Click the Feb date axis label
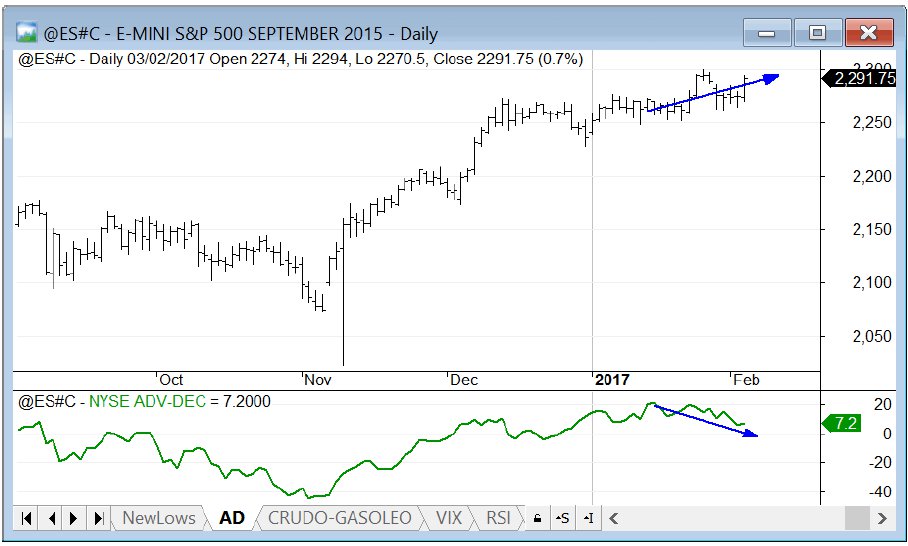Viewport: 908px width, 546px height. coord(746,380)
